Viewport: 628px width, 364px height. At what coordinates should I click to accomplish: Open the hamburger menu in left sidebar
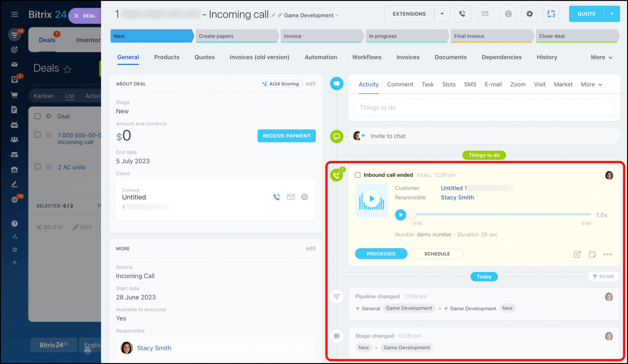(x=14, y=15)
